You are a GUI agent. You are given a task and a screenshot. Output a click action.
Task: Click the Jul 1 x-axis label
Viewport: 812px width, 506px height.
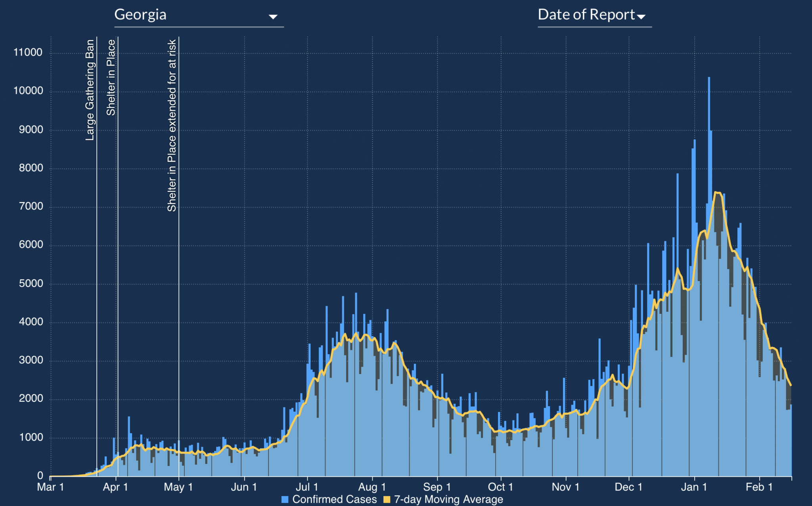tap(307, 487)
